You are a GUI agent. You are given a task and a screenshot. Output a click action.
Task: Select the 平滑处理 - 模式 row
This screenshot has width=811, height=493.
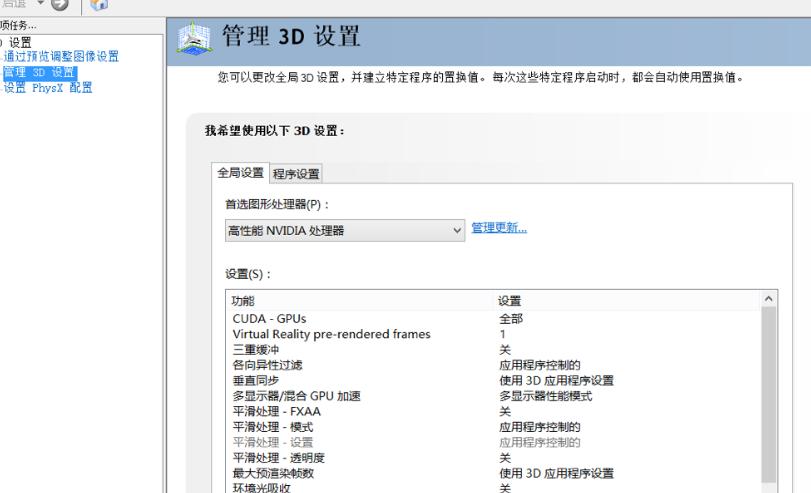coord(493,427)
